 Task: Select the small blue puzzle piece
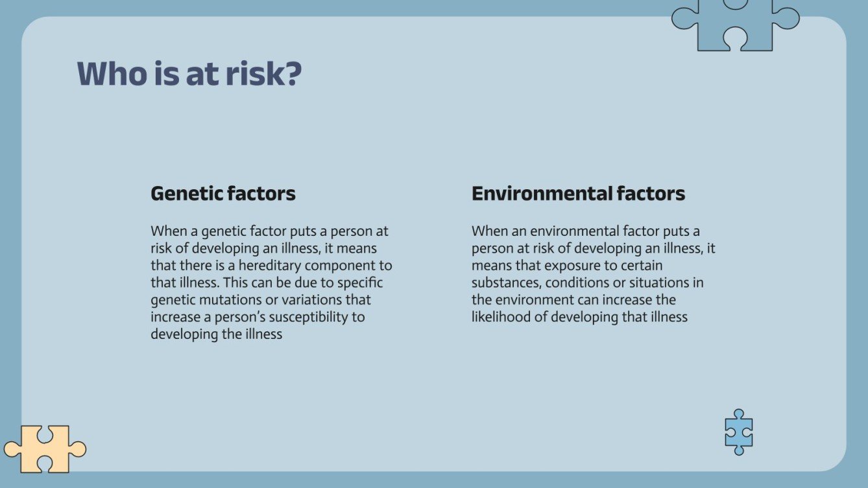(738, 432)
